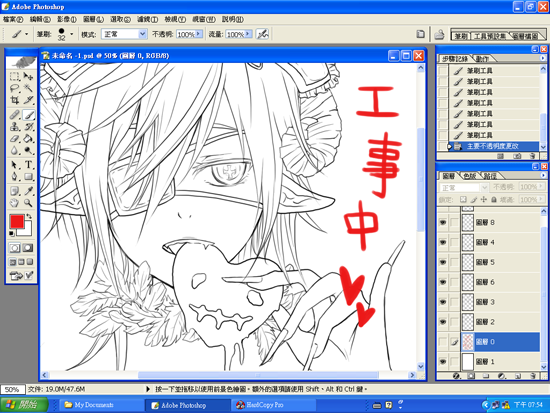Hide layer 圖層 8 via eye icon
Image resolution: width=550 pixels, height=413 pixels.
443,222
